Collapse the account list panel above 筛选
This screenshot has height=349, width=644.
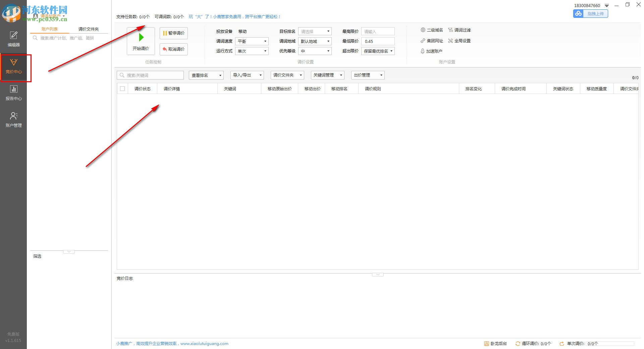coord(69,252)
